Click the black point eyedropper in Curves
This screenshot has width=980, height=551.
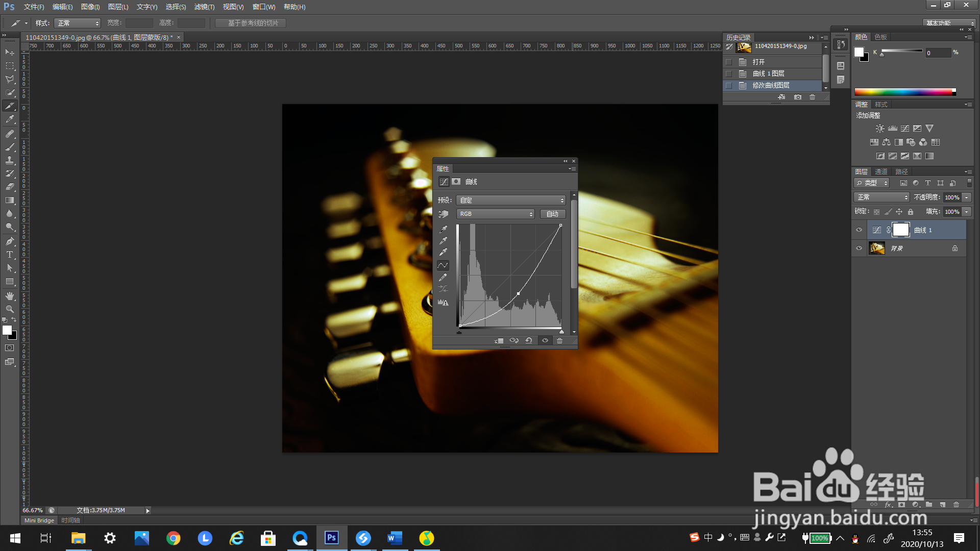tap(443, 229)
